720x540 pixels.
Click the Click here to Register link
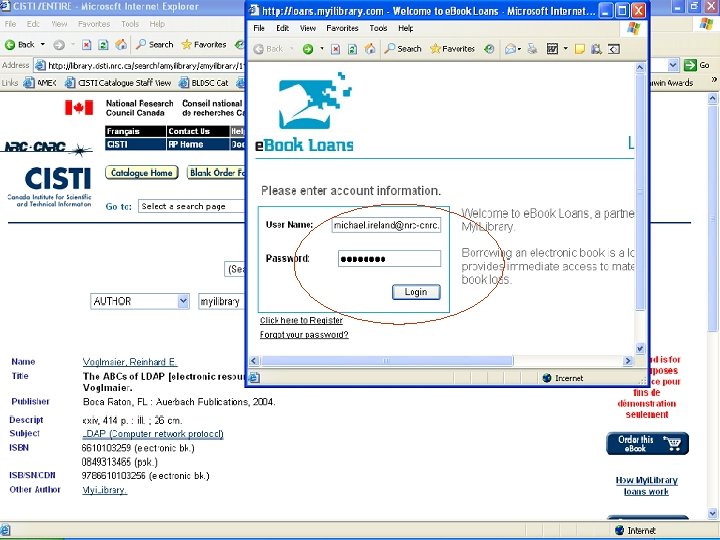(x=301, y=320)
